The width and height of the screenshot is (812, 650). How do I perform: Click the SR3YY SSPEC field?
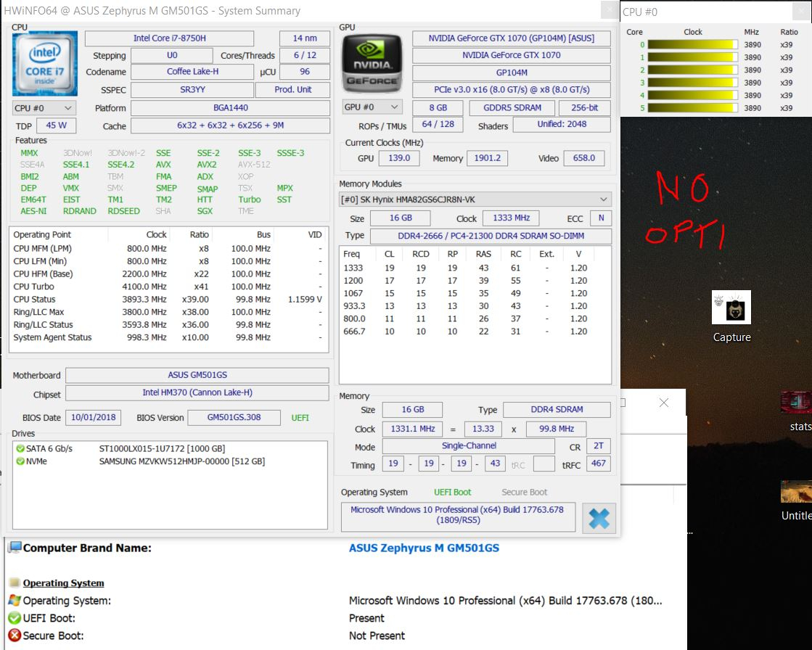click(x=192, y=89)
